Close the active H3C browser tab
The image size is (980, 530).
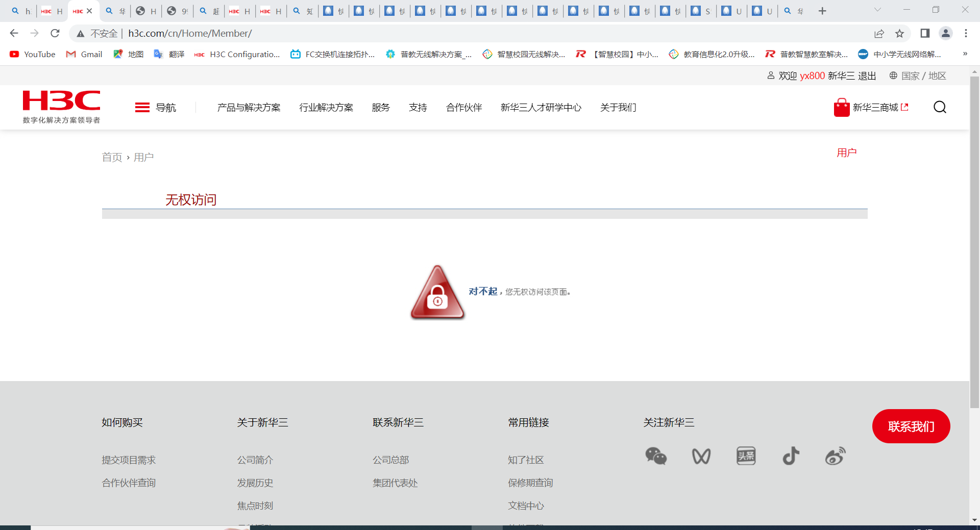(x=89, y=11)
